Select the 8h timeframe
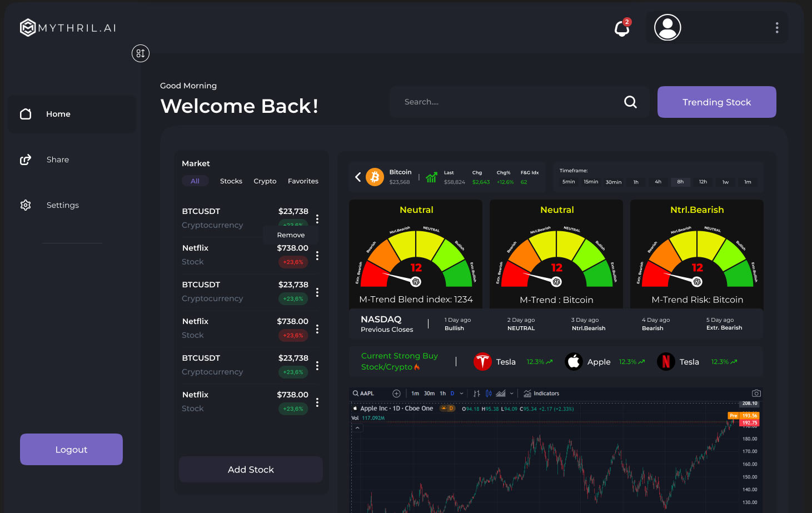Image resolution: width=812 pixels, height=513 pixels. tap(680, 182)
